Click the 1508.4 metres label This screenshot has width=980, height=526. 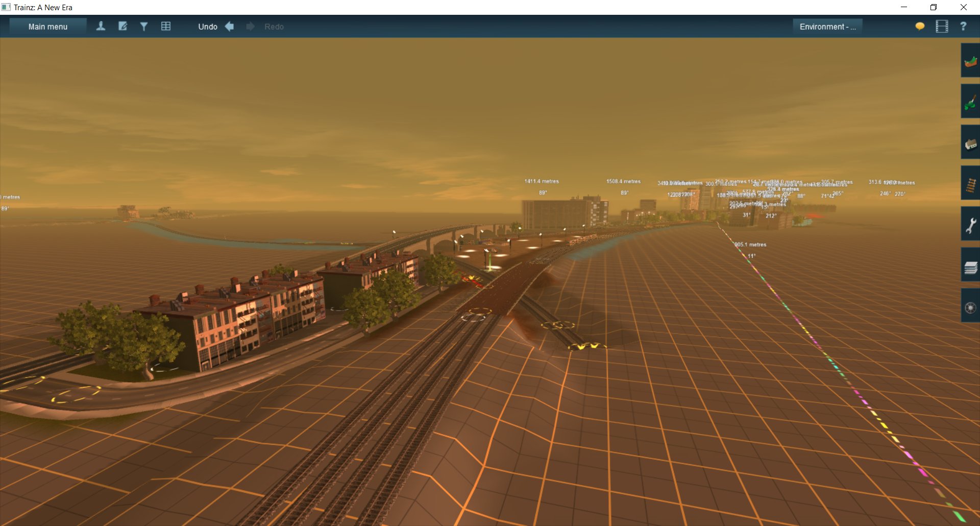point(623,181)
